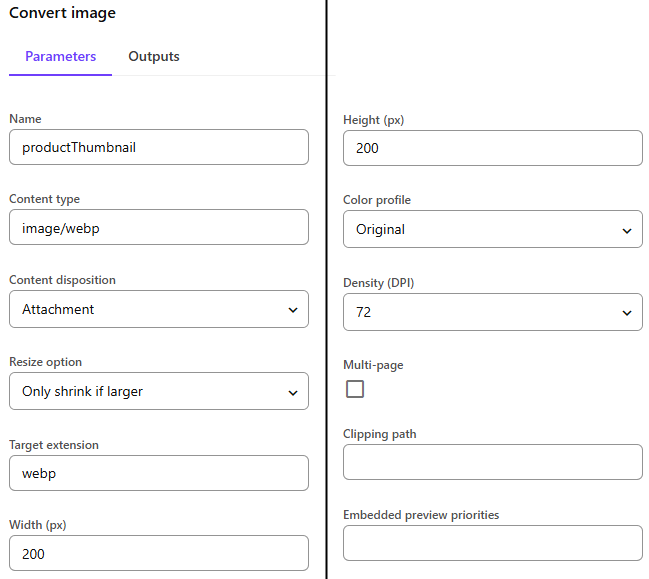Image resolution: width=649 pixels, height=579 pixels.
Task: Open the Original color profile dropdown
Action: [493, 229]
